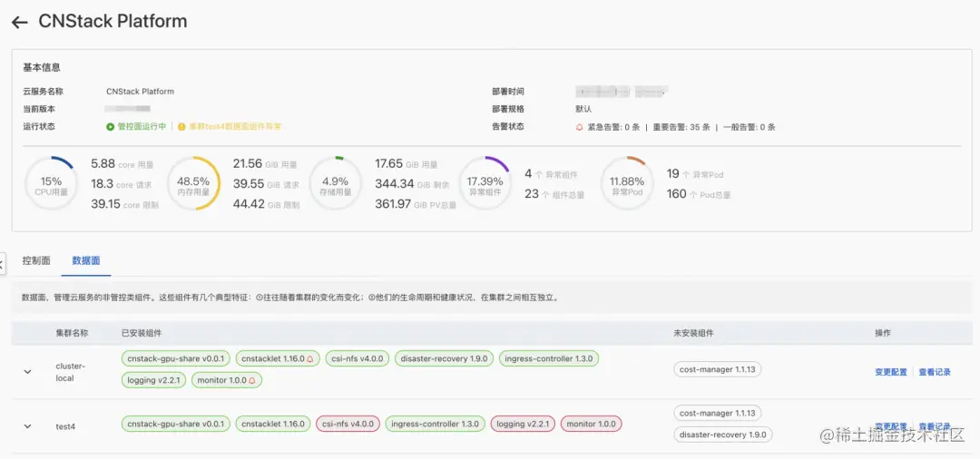Click the 部署规格 value 默认
This screenshot has width=980, height=459.
(x=583, y=109)
